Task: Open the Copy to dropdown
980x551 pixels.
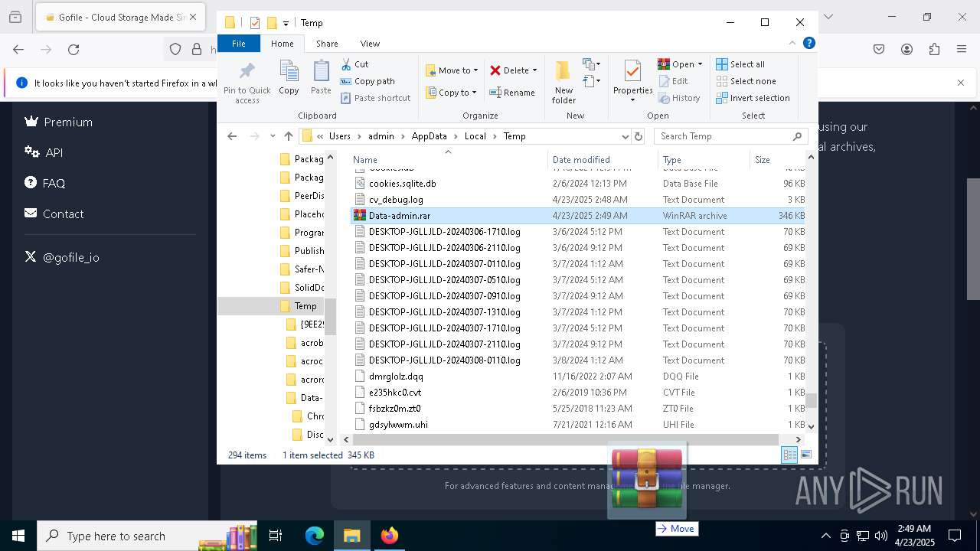Action: pyautogui.click(x=451, y=93)
